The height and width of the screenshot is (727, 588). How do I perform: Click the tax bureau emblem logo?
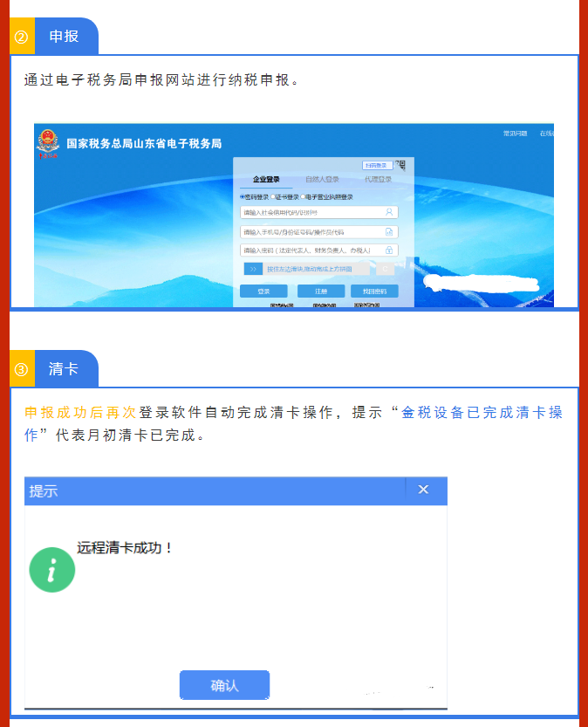pyautogui.click(x=48, y=143)
